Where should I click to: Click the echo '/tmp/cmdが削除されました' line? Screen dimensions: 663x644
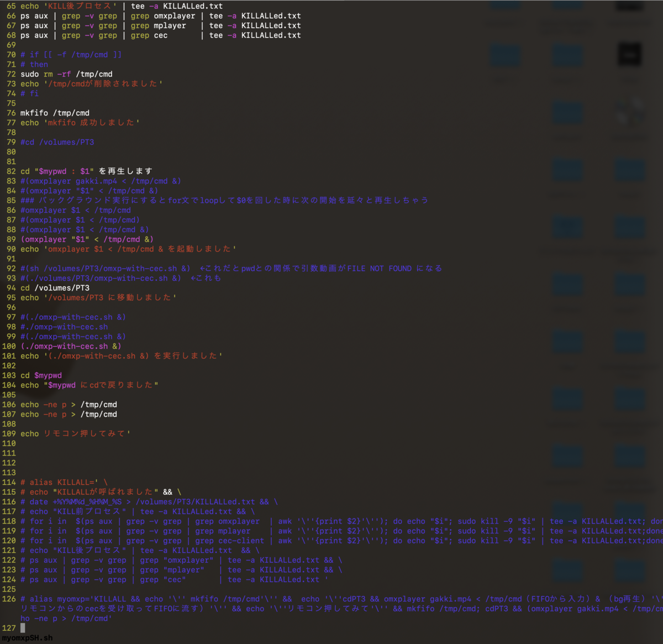(92, 84)
